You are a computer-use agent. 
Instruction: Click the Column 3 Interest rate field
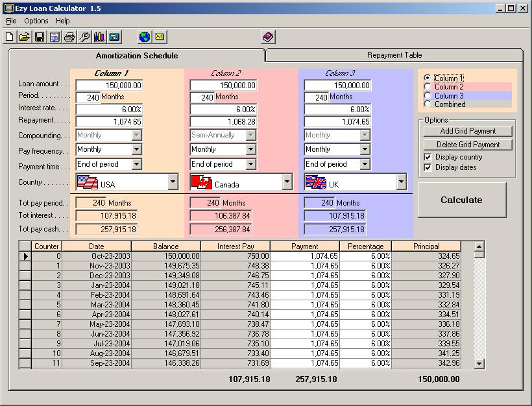(337, 109)
